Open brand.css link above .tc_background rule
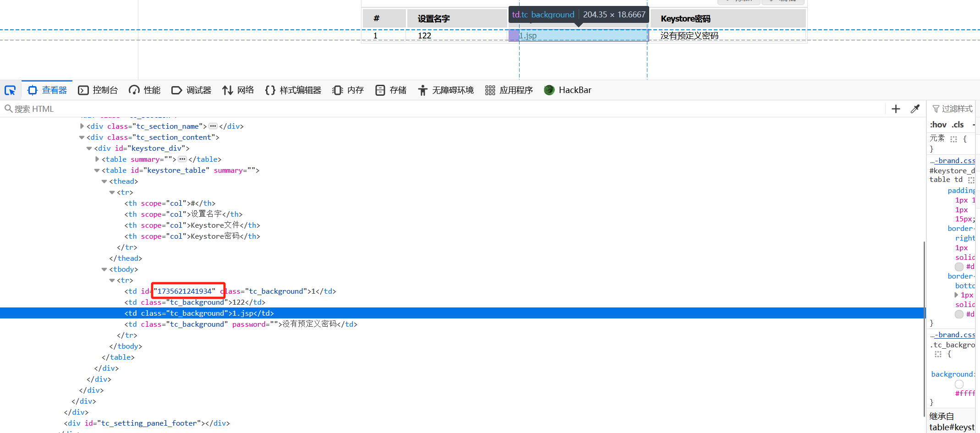Viewport: 980px width, 433px height. [x=954, y=335]
